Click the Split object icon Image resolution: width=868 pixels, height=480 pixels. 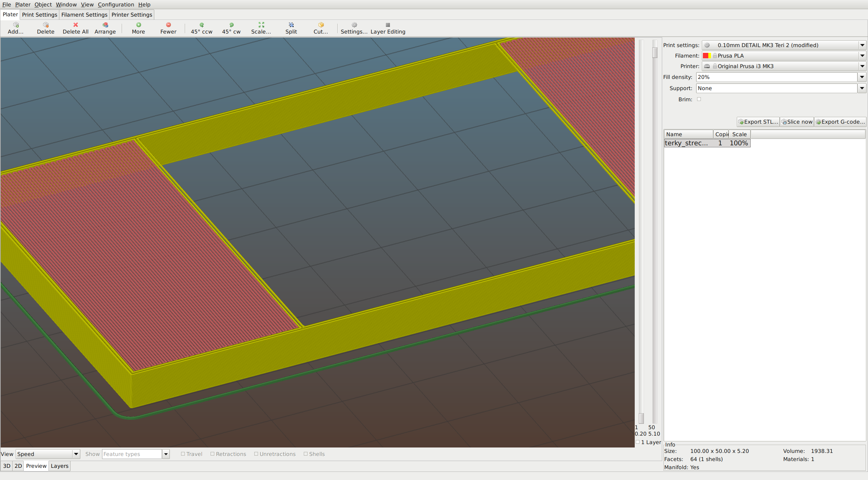[291, 28]
